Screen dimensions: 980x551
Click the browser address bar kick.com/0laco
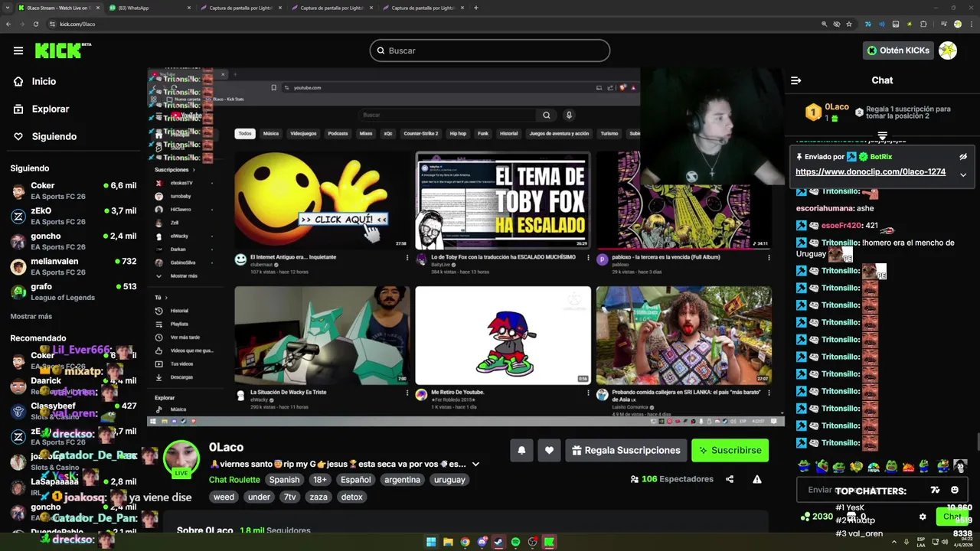pyautogui.click(x=77, y=24)
